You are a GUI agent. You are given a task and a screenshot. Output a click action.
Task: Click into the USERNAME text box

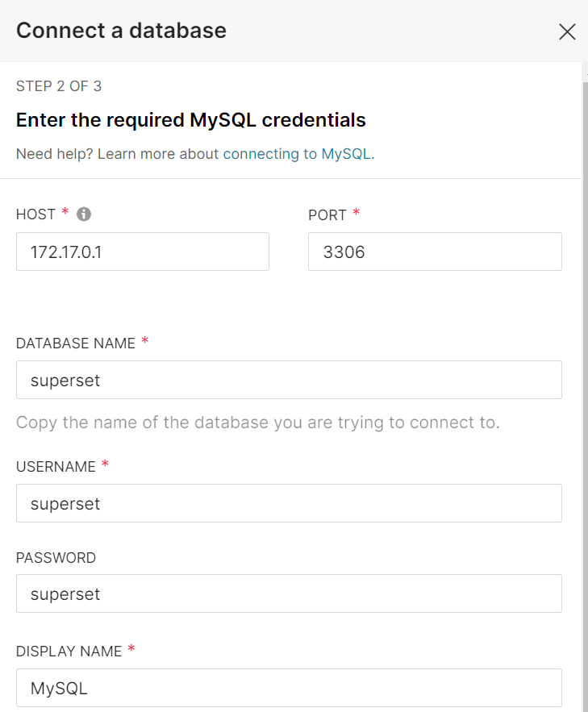[289, 503]
